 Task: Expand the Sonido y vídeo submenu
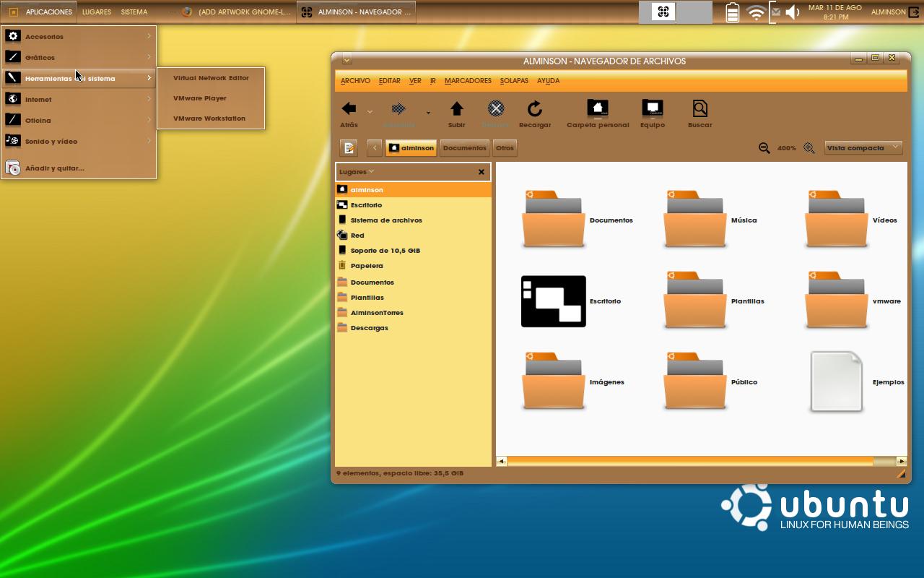[79, 141]
